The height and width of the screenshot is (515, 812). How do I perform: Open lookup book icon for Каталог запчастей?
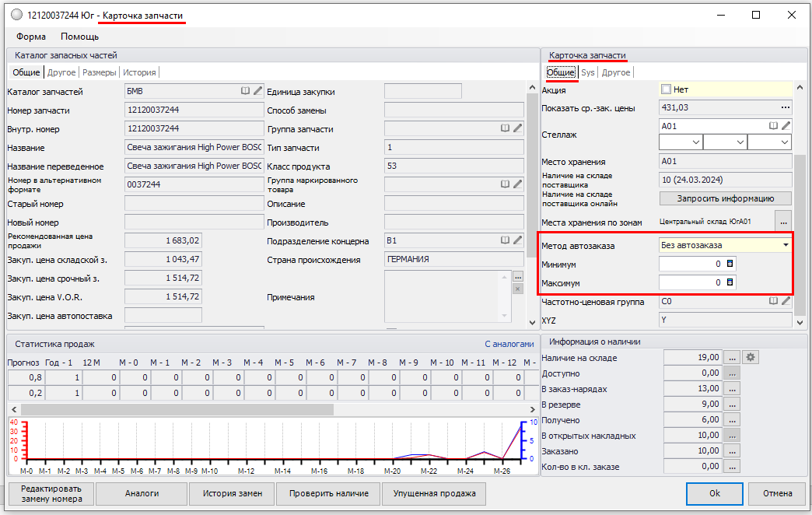click(246, 91)
